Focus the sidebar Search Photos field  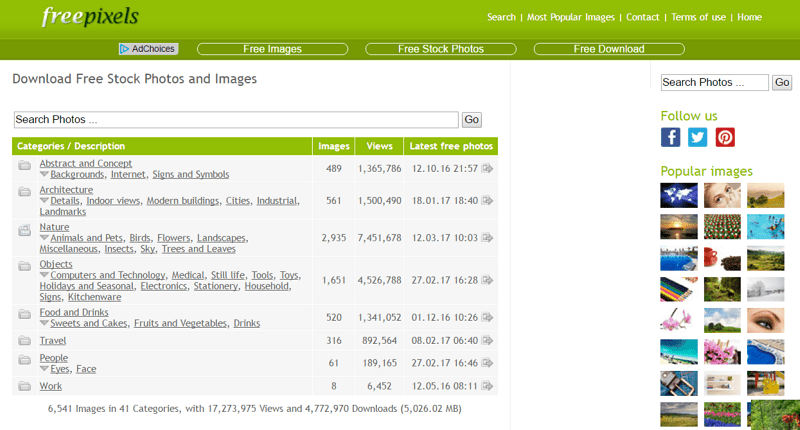[x=714, y=82]
